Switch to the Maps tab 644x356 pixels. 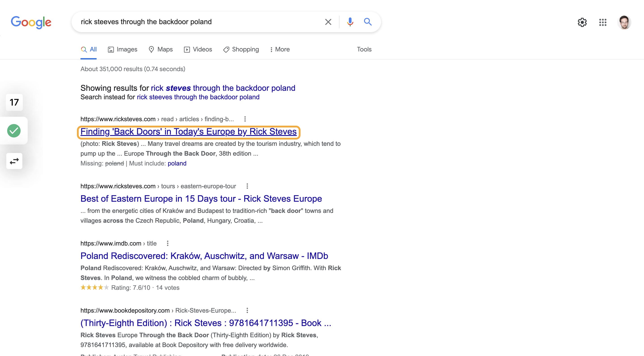coord(161,49)
